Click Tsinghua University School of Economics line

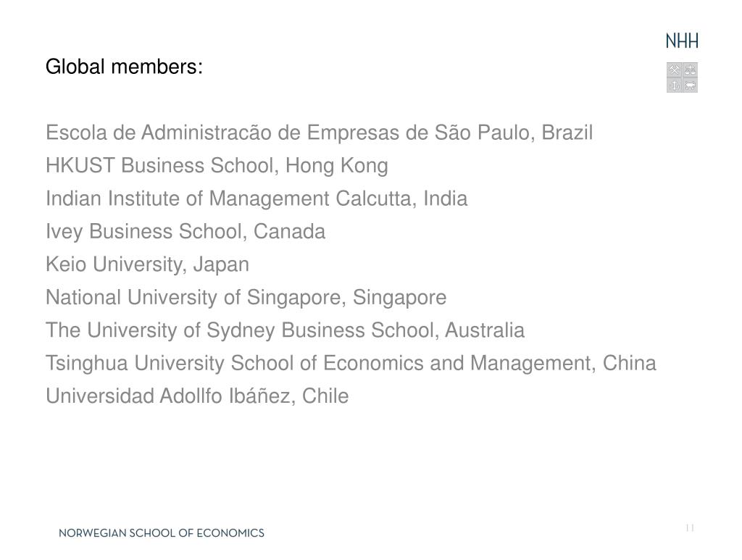pos(351,363)
